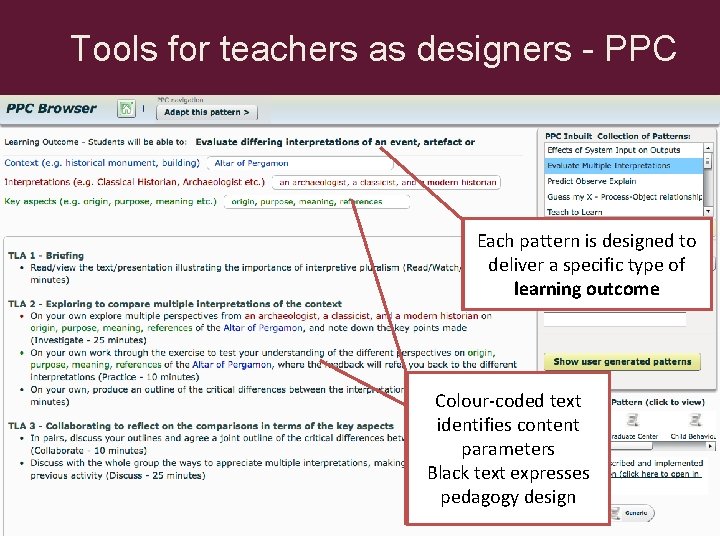Select the highlighted 'Evaluate Multiple Interpretations' pattern
This screenshot has height=540, width=720.
(x=624, y=166)
